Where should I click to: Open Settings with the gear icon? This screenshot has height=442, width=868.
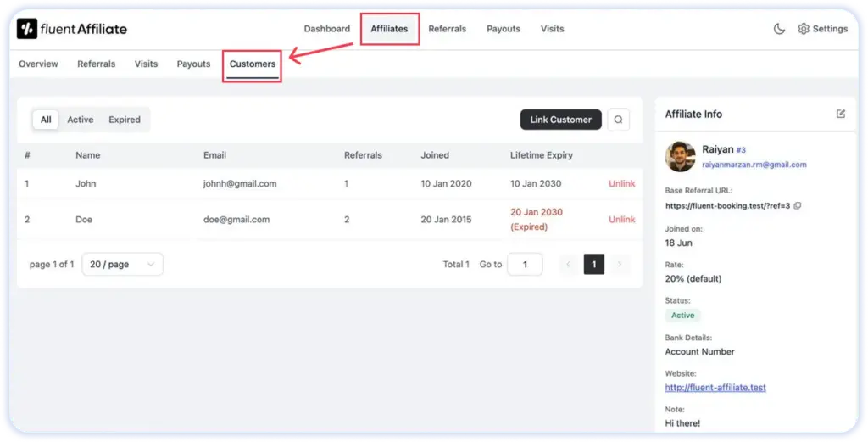click(x=804, y=29)
